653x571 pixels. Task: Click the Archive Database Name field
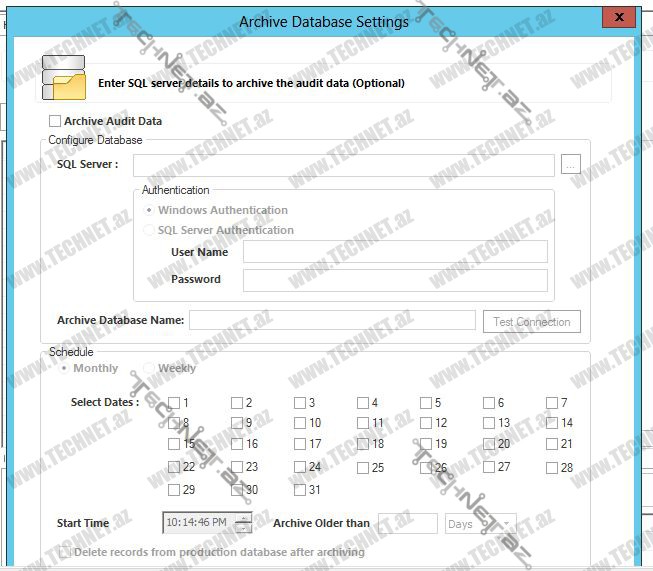pos(332,320)
